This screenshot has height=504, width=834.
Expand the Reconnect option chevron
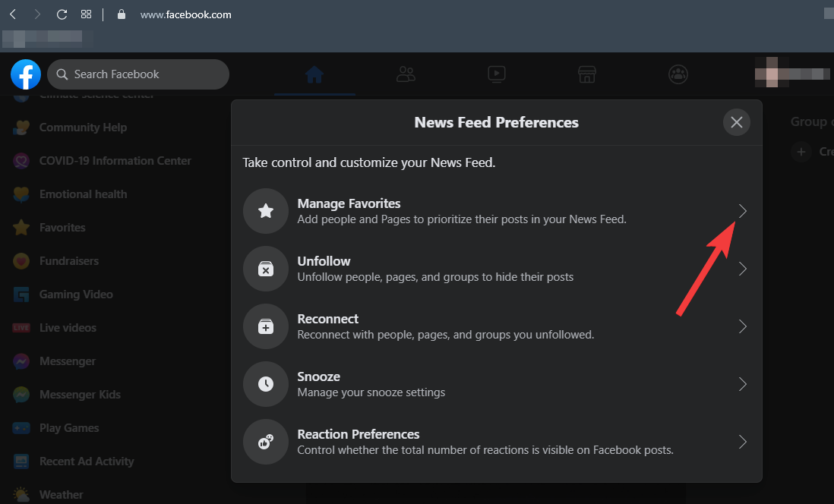coord(742,326)
